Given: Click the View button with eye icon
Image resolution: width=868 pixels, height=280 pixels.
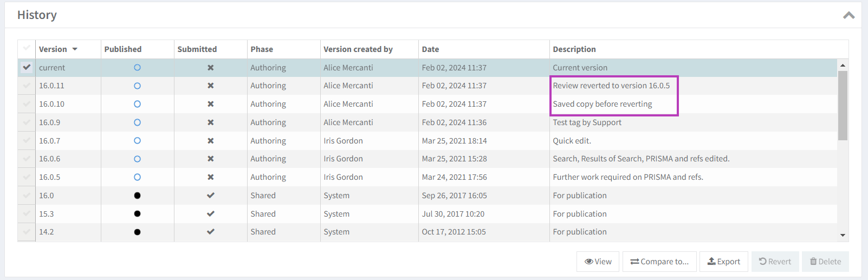Looking at the screenshot, I should point(598,262).
